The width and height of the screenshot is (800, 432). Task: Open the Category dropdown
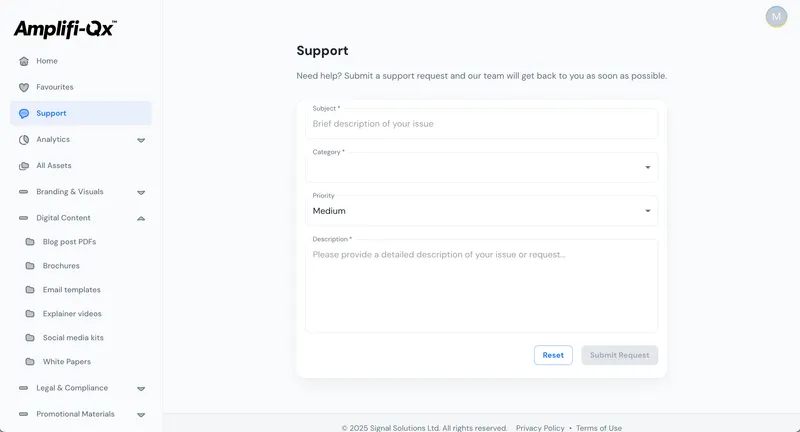pyautogui.click(x=481, y=168)
